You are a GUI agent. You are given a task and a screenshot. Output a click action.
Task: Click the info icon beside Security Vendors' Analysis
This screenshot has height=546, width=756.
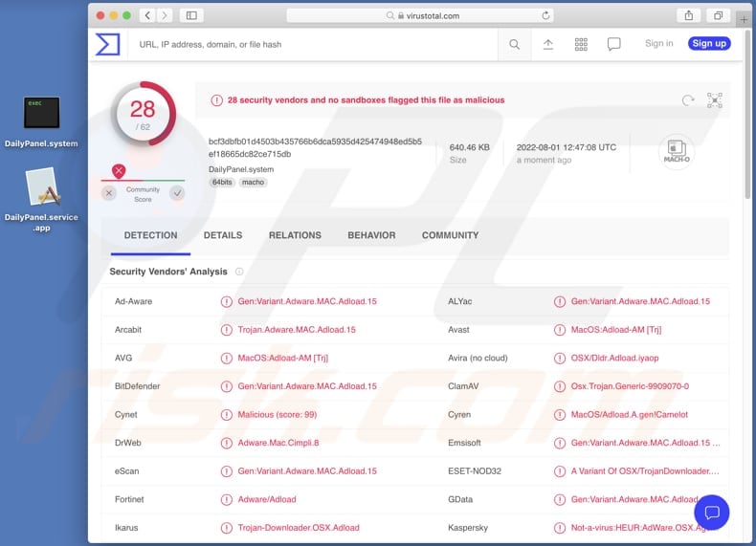239,272
